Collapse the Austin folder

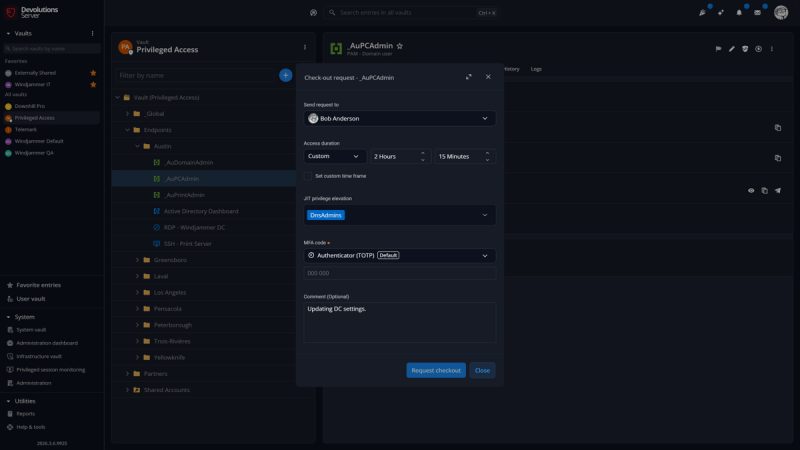[137, 146]
